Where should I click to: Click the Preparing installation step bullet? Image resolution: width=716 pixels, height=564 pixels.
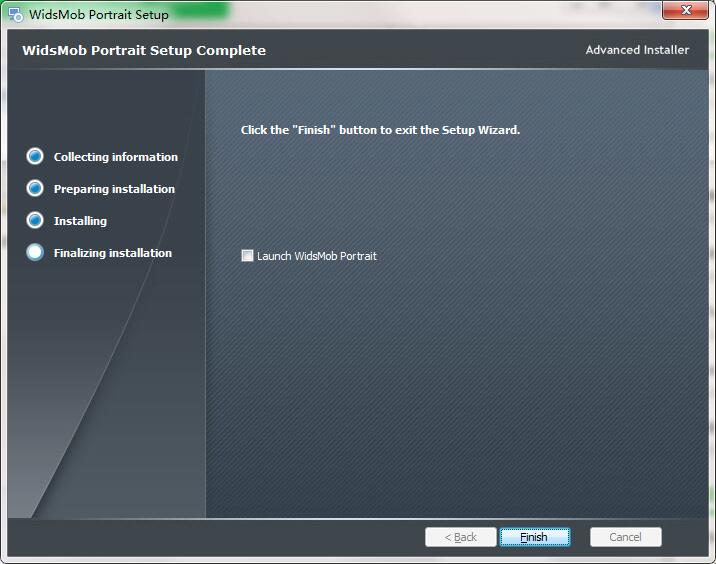coord(35,188)
